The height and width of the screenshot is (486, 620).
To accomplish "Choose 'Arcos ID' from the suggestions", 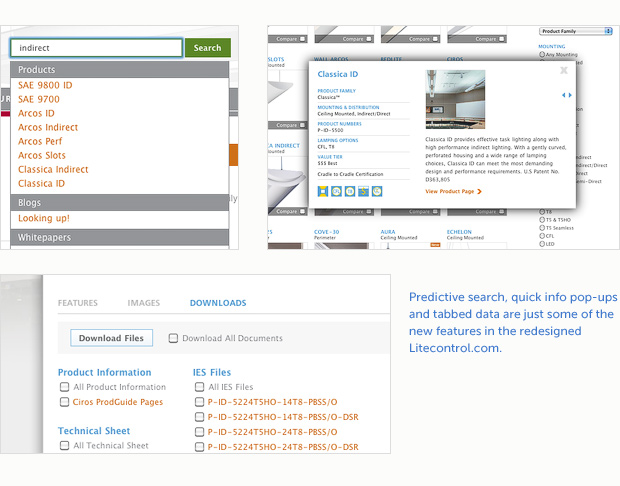I will pos(36,113).
